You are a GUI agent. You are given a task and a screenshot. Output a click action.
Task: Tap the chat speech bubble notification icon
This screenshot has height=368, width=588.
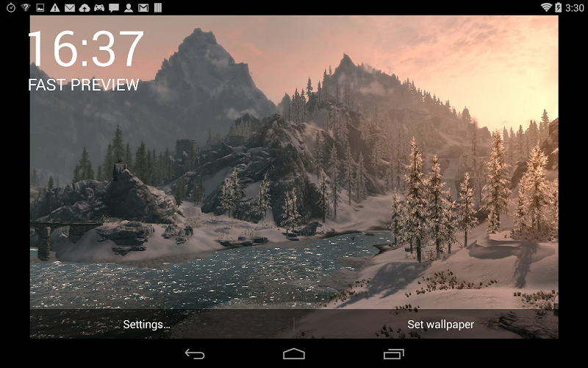pyautogui.click(x=114, y=8)
